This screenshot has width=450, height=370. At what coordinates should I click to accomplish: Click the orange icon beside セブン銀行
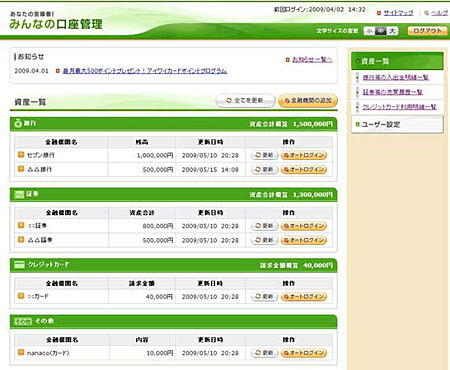coord(21,154)
